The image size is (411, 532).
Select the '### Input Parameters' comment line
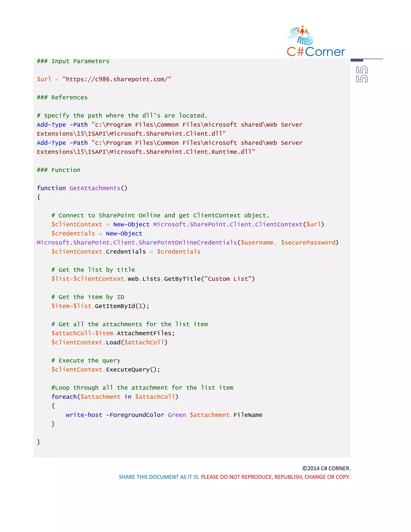(73, 61)
